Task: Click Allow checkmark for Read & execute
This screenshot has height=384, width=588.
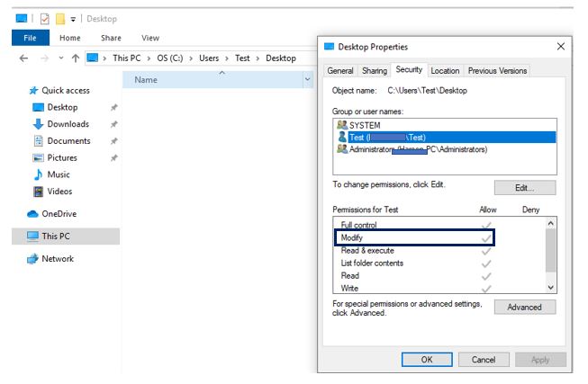Action: (x=486, y=251)
